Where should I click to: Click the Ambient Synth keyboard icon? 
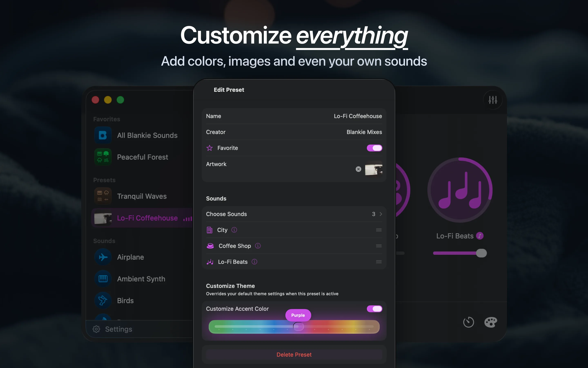[x=103, y=279]
